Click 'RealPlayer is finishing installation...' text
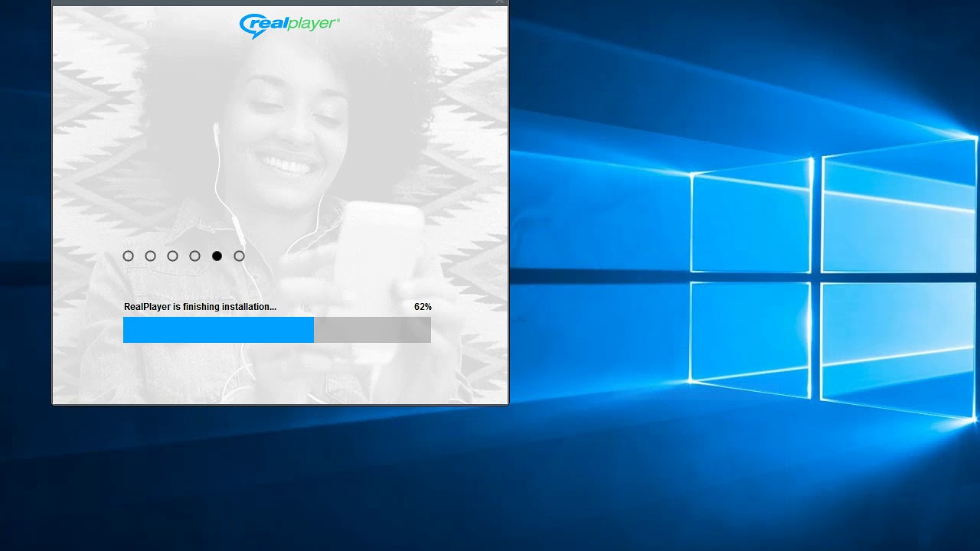 pyautogui.click(x=200, y=307)
